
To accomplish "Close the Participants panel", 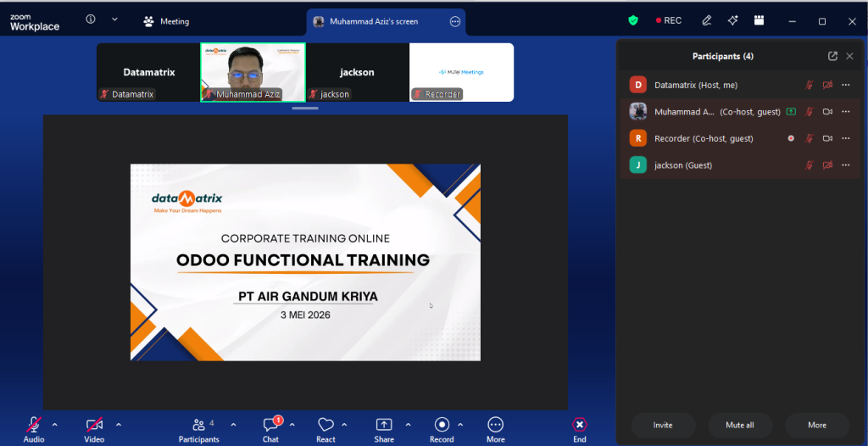I will tap(849, 56).
